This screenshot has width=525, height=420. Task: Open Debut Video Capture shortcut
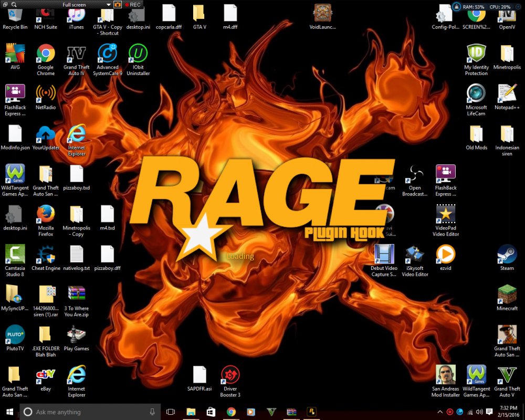[x=384, y=260]
